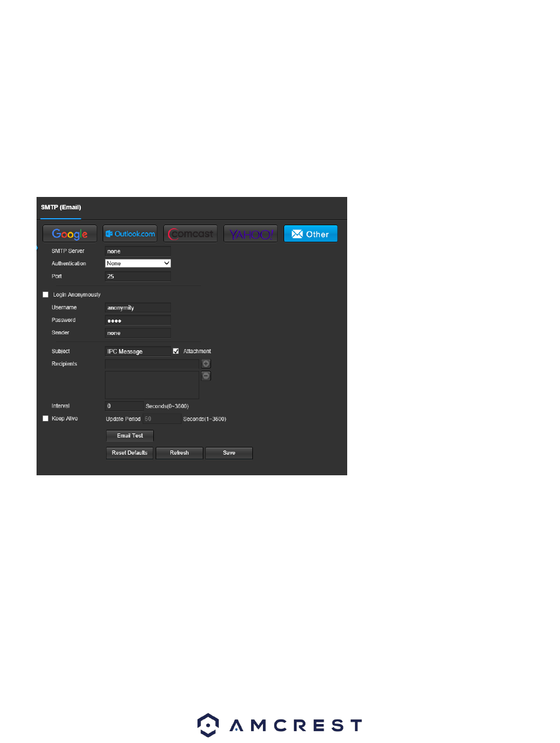Click the recipients list box

[x=152, y=385]
